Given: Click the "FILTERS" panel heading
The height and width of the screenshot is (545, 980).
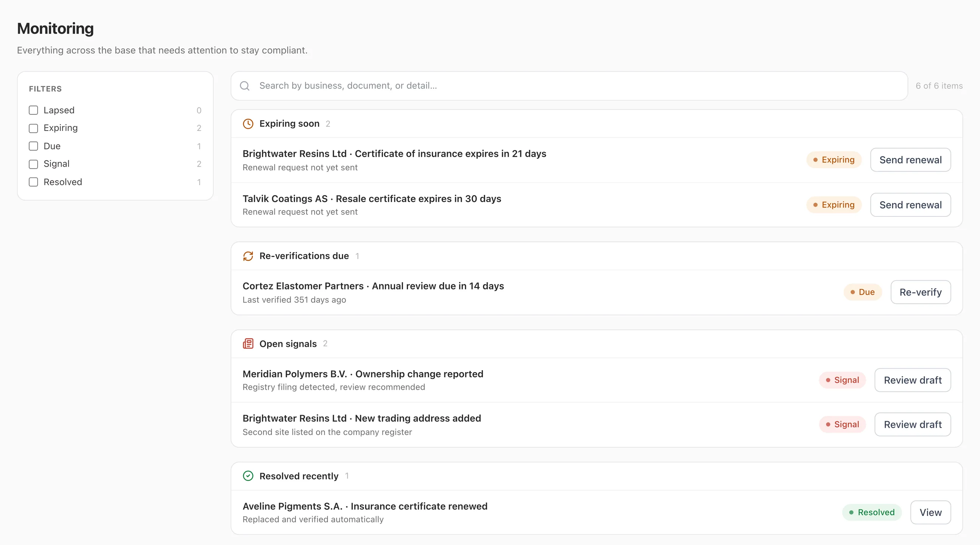Looking at the screenshot, I should point(45,89).
